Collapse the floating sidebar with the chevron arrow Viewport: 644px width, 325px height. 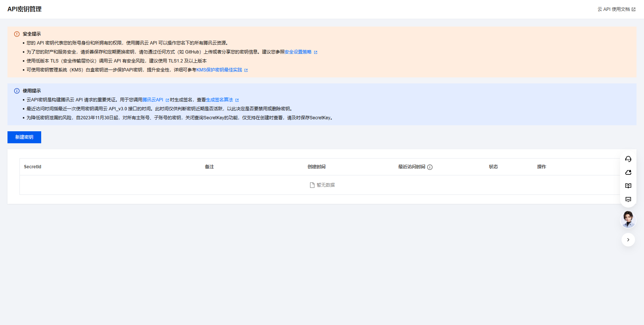[x=628, y=240]
